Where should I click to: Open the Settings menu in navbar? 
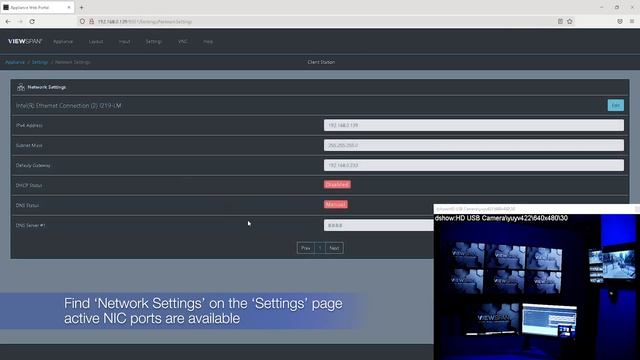tap(153, 42)
